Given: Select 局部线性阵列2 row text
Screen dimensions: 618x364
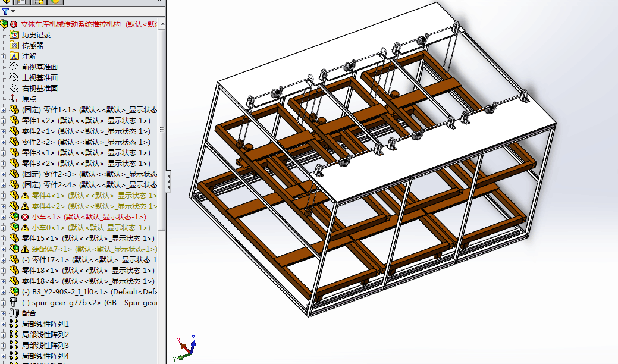Looking at the screenshot, I should pyautogui.click(x=45, y=334).
